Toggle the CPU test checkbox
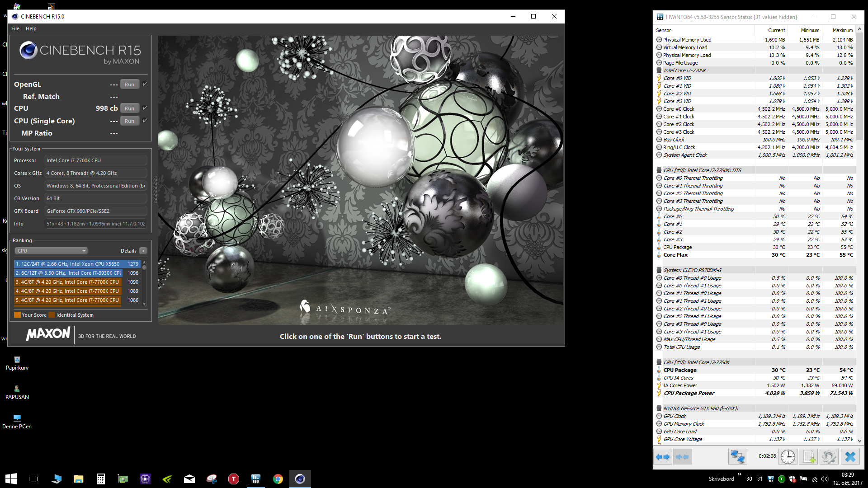Image resolution: width=868 pixels, height=488 pixels. point(145,108)
